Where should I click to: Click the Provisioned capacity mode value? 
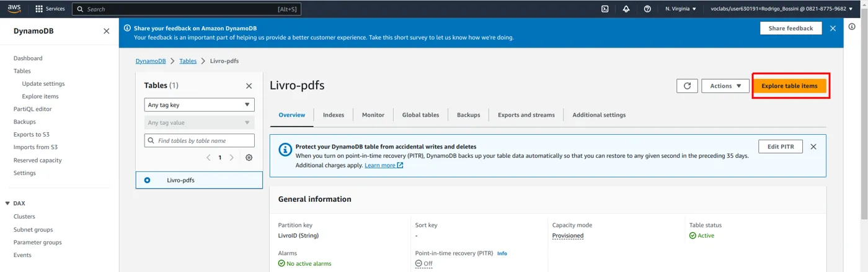pos(568,236)
